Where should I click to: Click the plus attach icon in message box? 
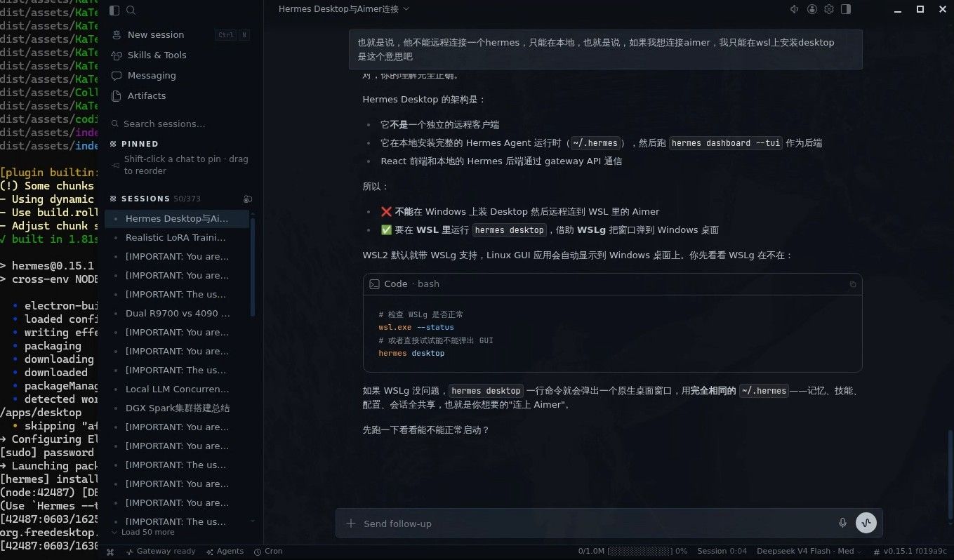pos(351,524)
